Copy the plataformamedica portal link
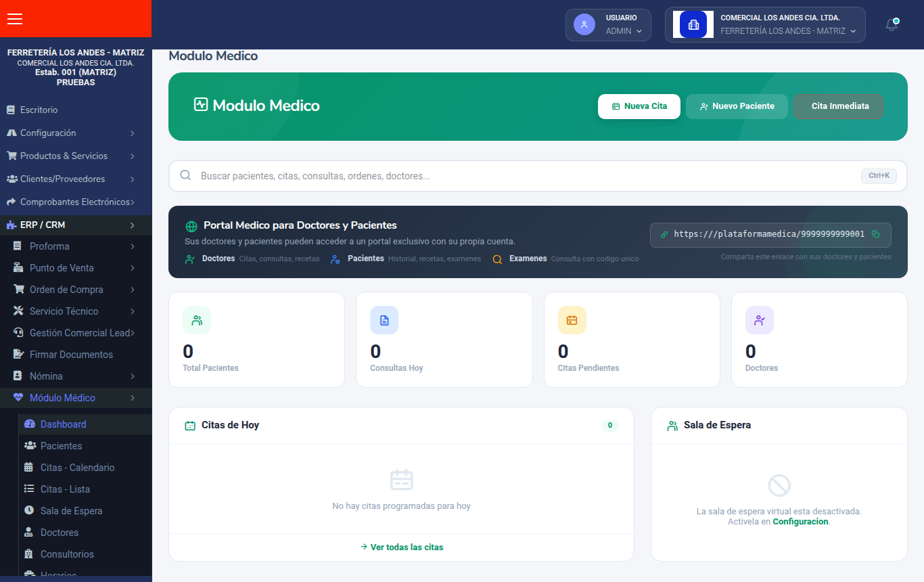The height and width of the screenshot is (582, 924). pos(875,234)
